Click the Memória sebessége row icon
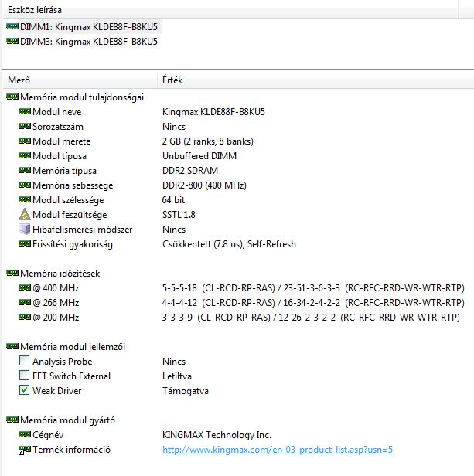The image size is (474, 476). tap(25, 185)
